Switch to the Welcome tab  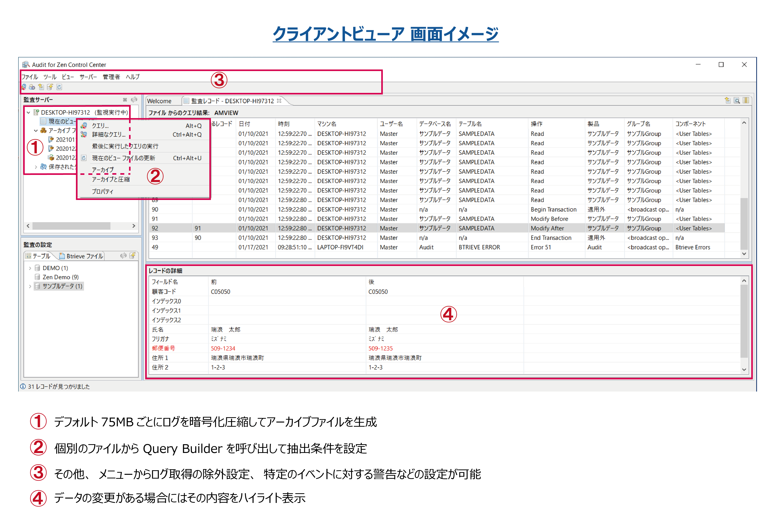[x=159, y=101]
